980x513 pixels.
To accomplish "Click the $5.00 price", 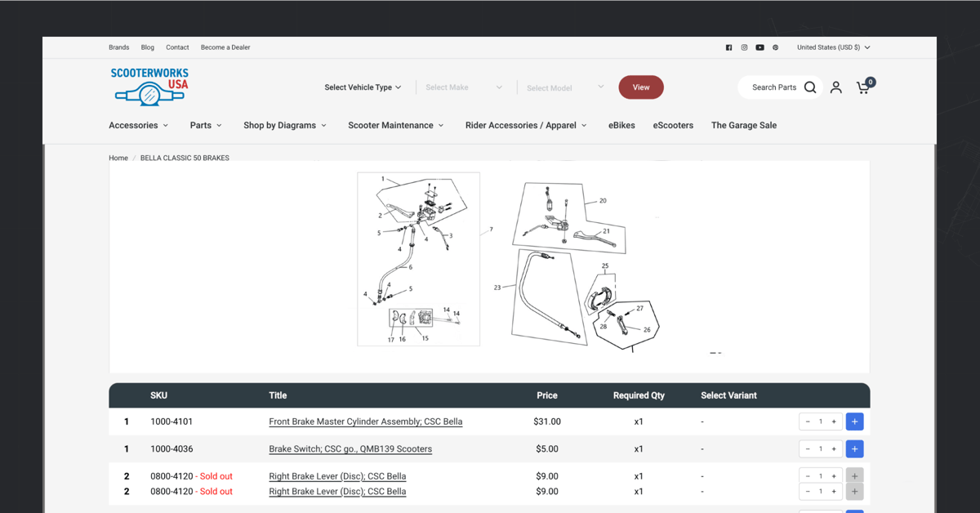I will pyautogui.click(x=547, y=448).
